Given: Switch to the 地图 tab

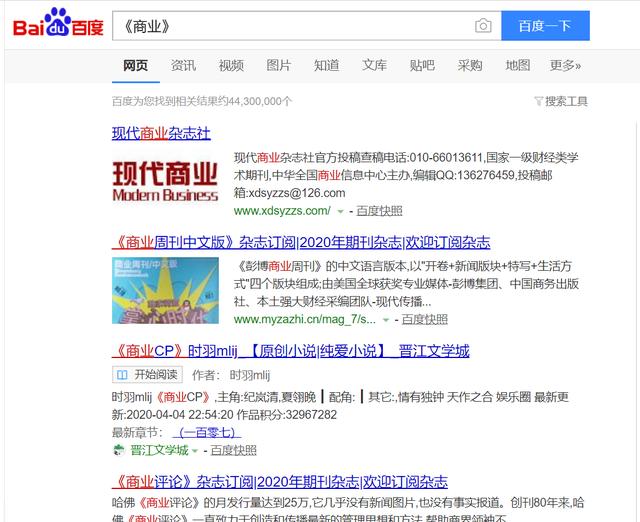Looking at the screenshot, I should point(518,65).
